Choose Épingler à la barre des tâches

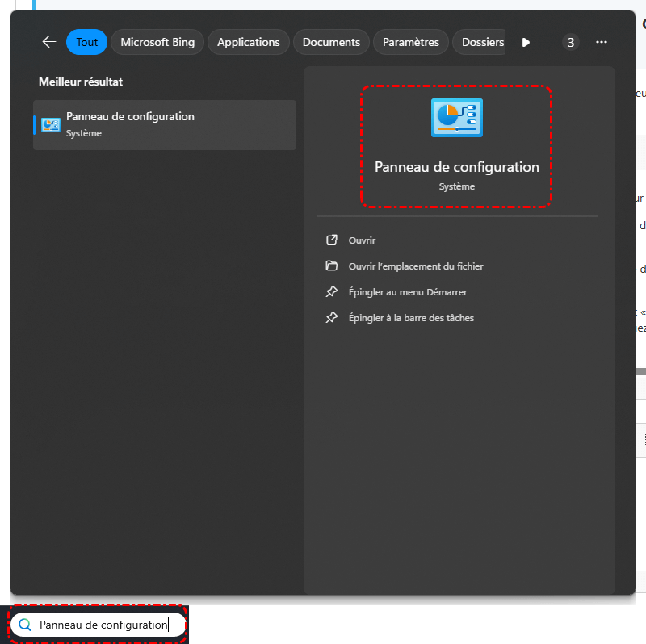click(410, 318)
